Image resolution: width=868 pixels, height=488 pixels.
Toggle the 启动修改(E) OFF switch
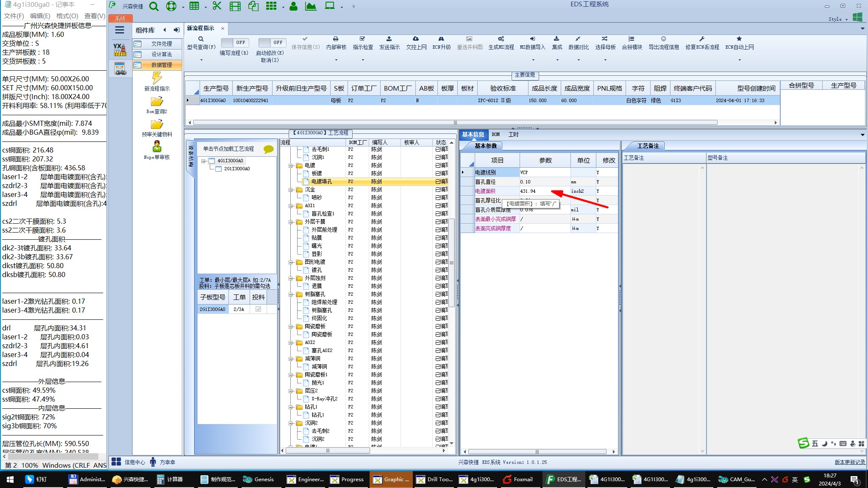point(272,42)
